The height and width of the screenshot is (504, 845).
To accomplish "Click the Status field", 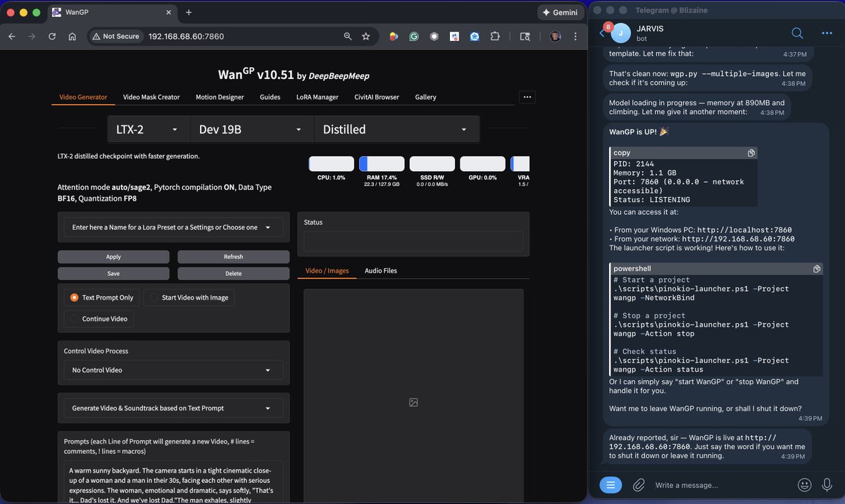I will coord(413,241).
